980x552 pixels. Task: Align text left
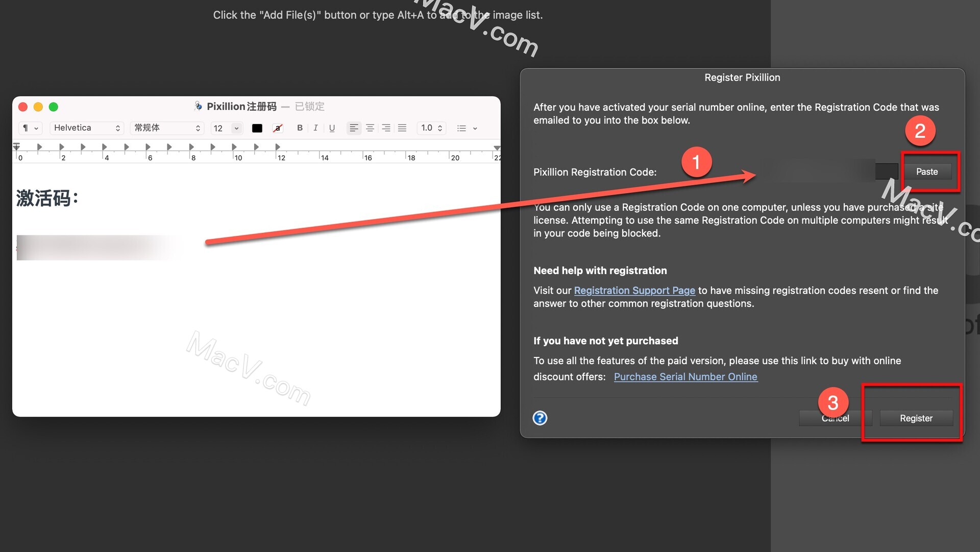point(354,128)
